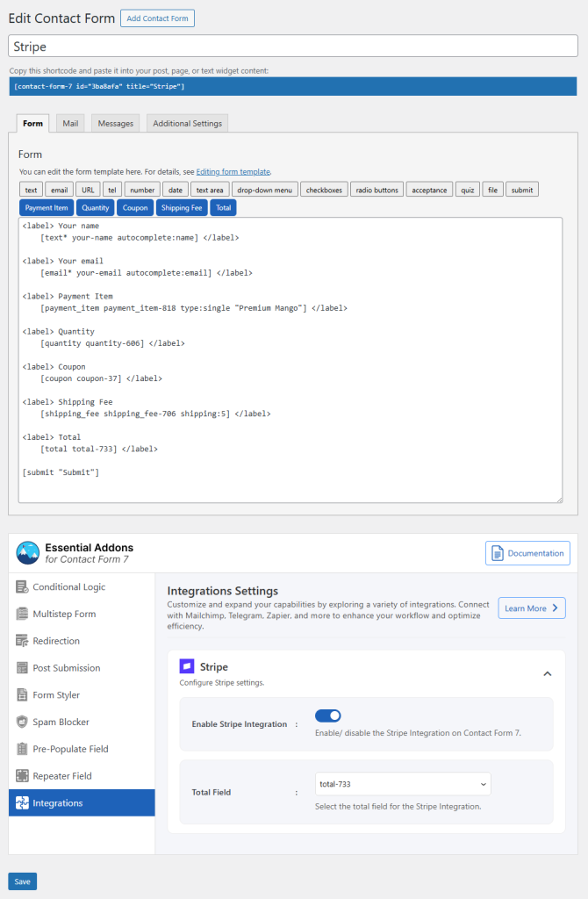Insert a radio buttons tag
Image resolution: width=588 pixels, height=899 pixels.
pos(377,190)
